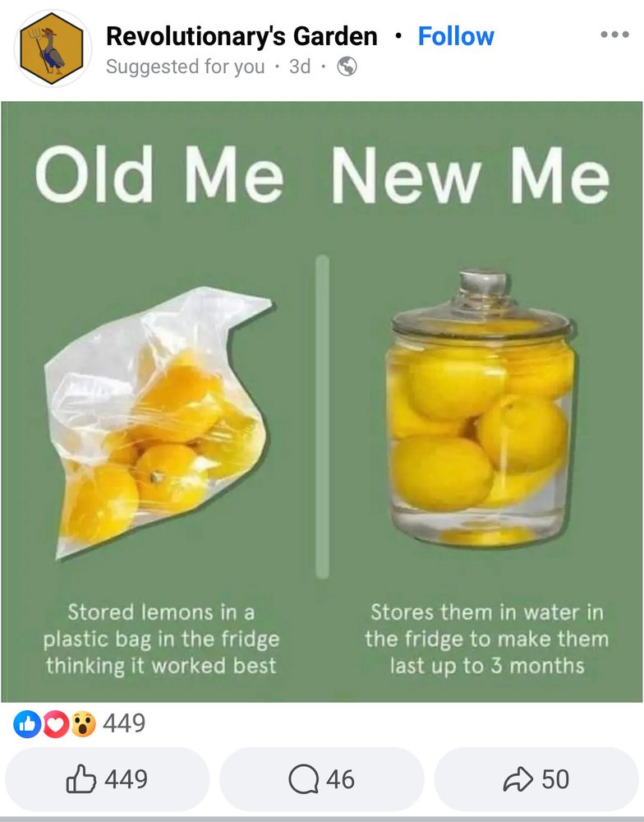Like the post with thumbs-up button
644x822 pixels.
[x=108, y=779]
